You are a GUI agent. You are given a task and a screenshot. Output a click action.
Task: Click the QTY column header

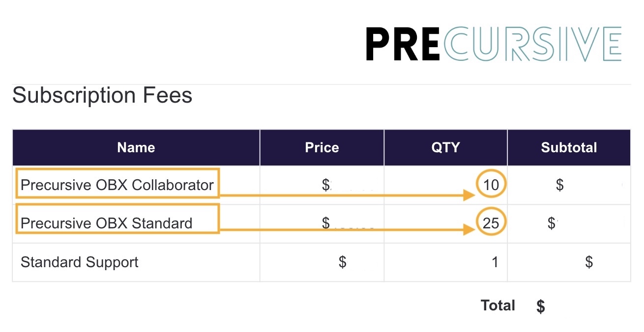click(445, 147)
